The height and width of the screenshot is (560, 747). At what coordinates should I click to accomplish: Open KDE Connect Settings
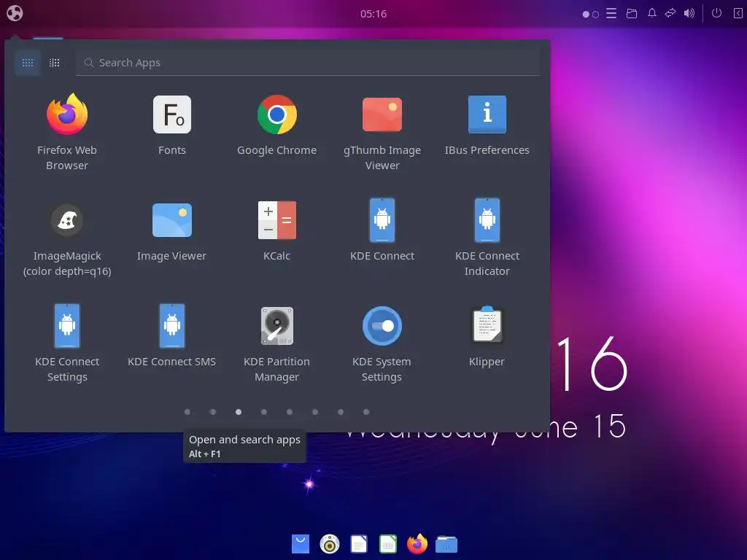(67, 343)
